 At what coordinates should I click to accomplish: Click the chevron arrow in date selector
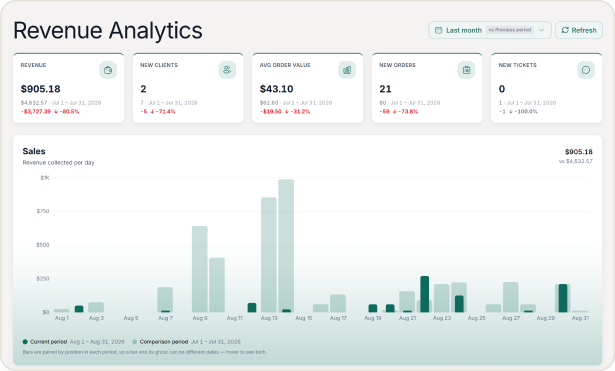pyautogui.click(x=542, y=30)
